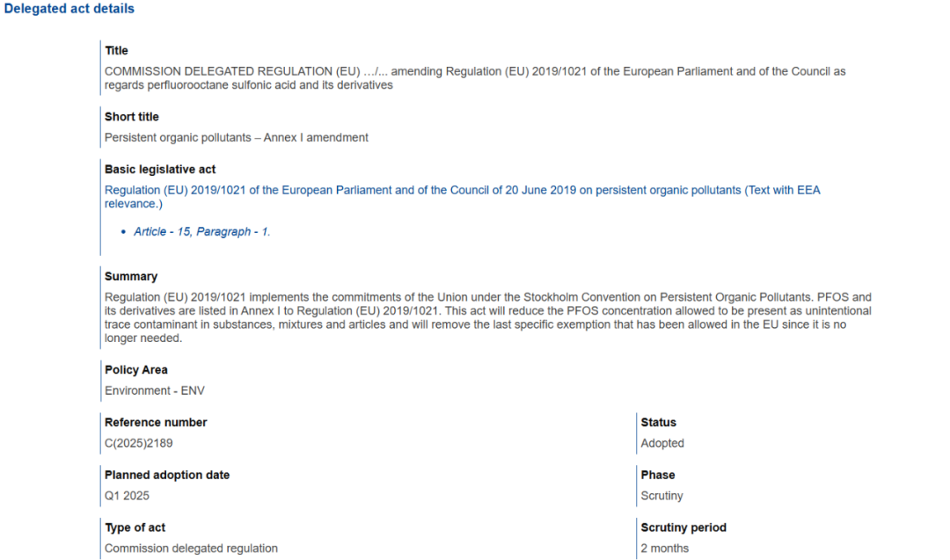This screenshot has height=560, width=950.
Task: Click the Q1 2025 adoption date value
Action: (128, 496)
